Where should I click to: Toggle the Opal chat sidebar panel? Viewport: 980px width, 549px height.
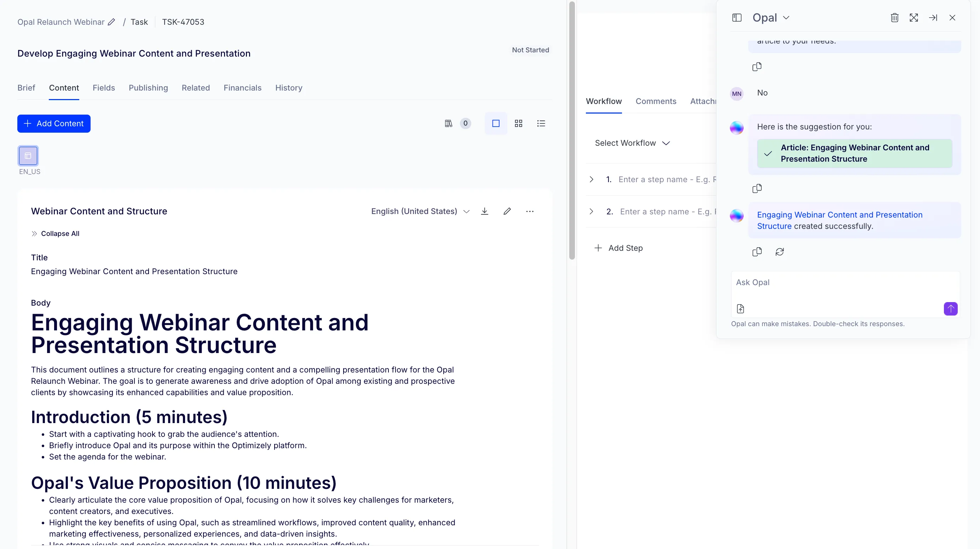tap(737, 17)
